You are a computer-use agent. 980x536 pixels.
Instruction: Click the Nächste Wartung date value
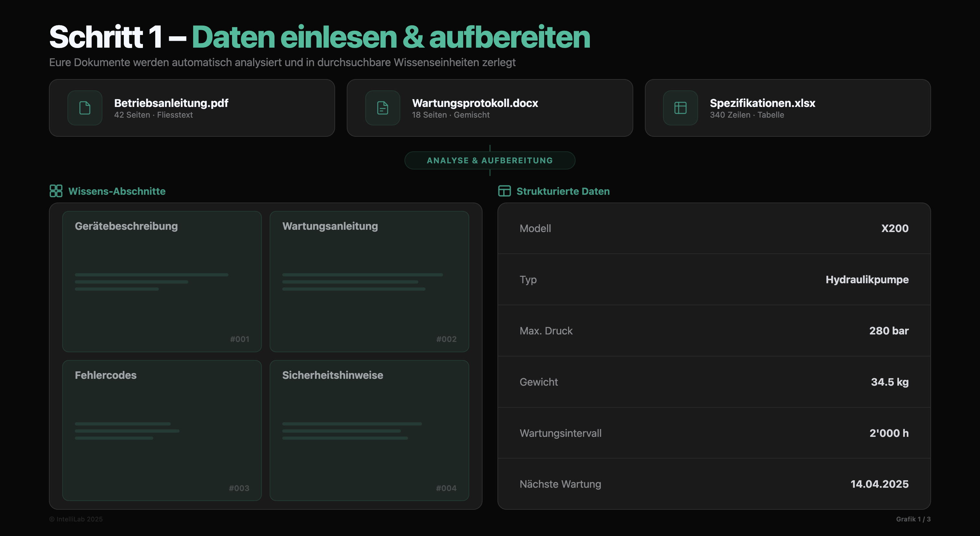tap(879, 484)
